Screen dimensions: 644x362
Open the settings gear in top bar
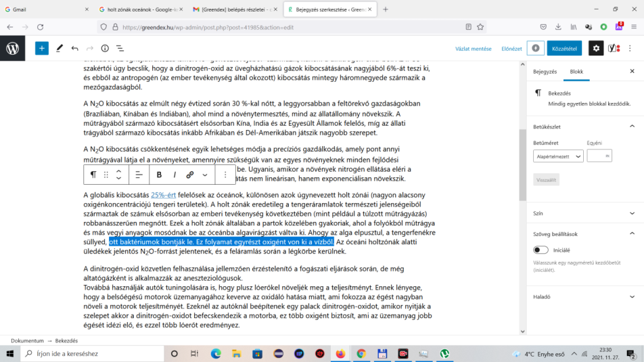[595, 48]
